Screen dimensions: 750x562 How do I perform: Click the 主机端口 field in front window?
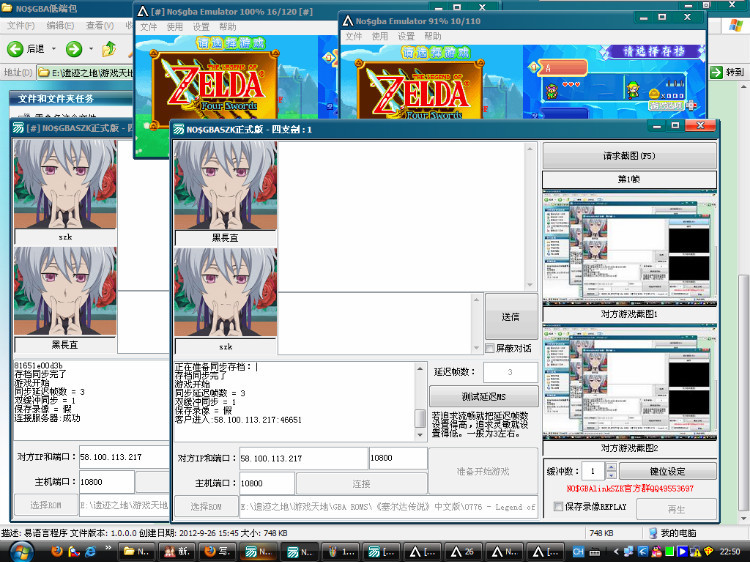tap(266, 484)
